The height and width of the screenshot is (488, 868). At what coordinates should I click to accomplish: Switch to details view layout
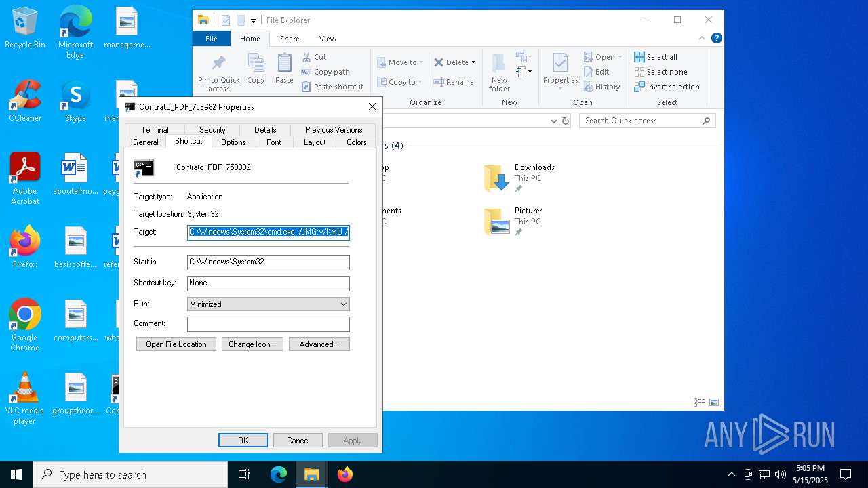tap(699, 402)
